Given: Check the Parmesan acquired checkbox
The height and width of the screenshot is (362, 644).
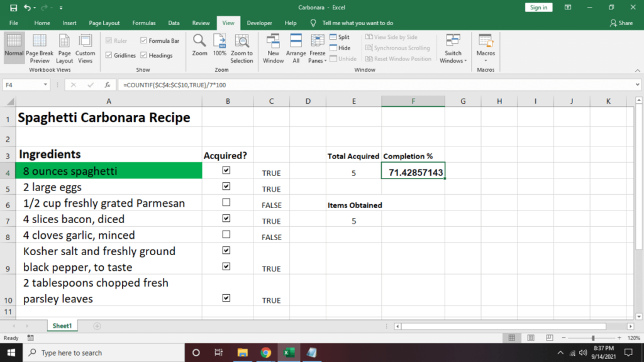Looking at the screenshot, I should [226, 202].
